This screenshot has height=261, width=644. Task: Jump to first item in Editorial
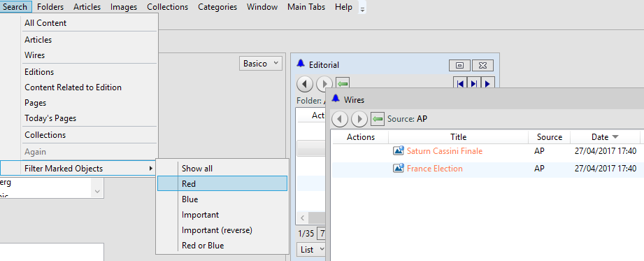460,84
